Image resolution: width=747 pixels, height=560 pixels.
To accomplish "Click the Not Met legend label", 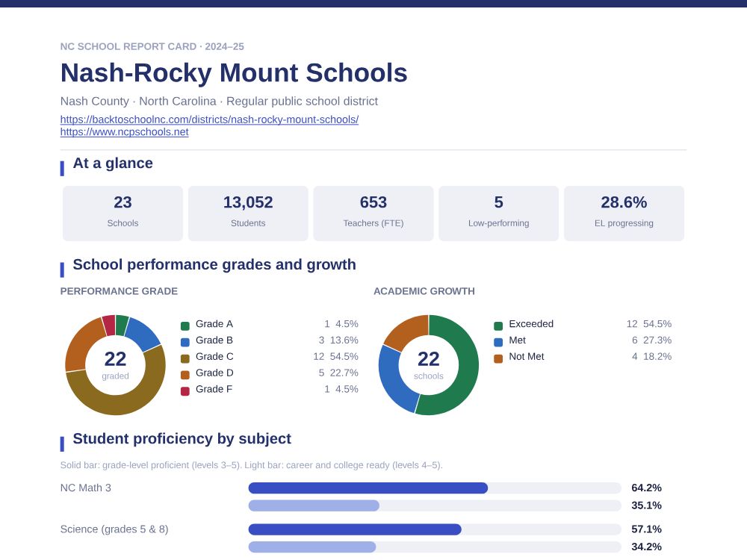I will coord(527,357).
